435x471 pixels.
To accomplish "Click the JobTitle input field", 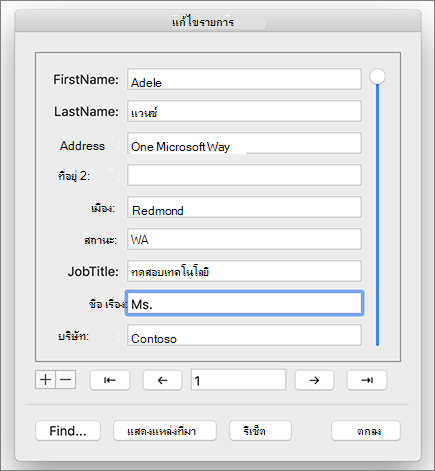I will 244,271.
